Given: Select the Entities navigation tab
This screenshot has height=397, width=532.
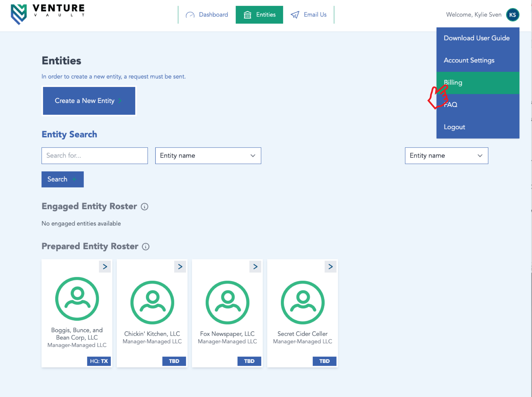Looking at the screenshot, I should click(x=259, y=15).
